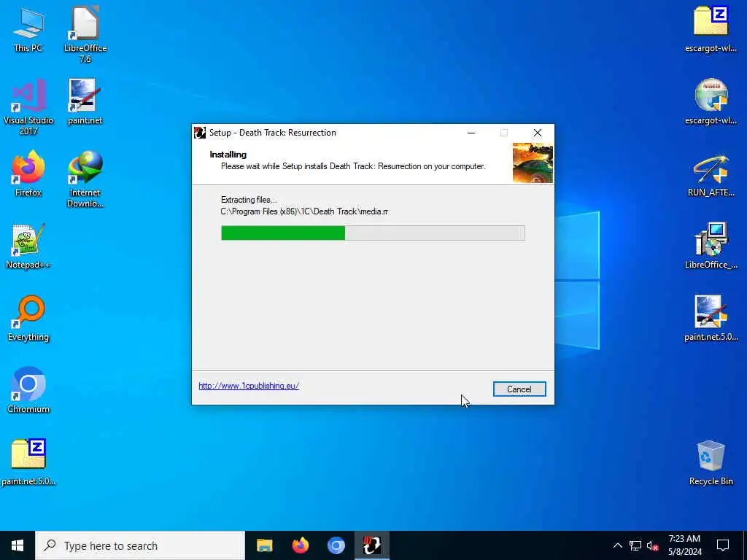747x560 pixels.
Task: Select the Internet Download Manager desktop icon
Action: tap(85, 179)
